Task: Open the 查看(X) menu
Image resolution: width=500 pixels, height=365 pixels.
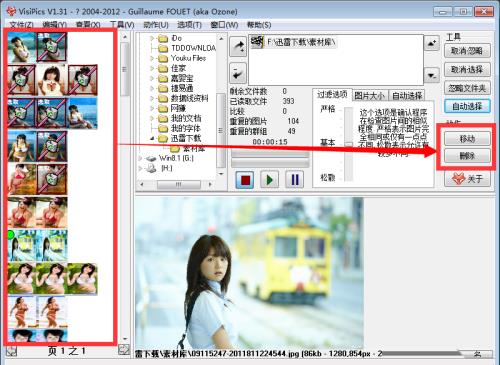Action: tap(88, 25)
